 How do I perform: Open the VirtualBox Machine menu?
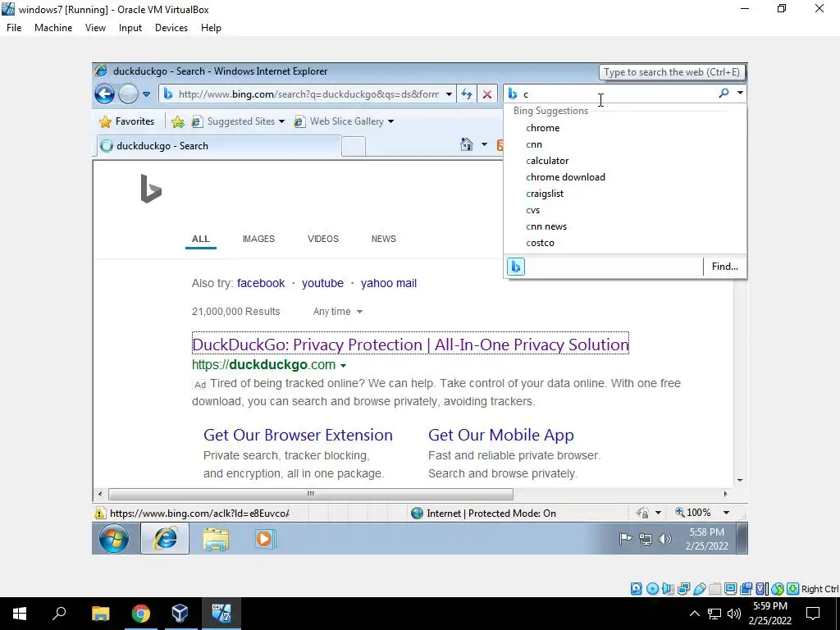(x=53, y=28)
